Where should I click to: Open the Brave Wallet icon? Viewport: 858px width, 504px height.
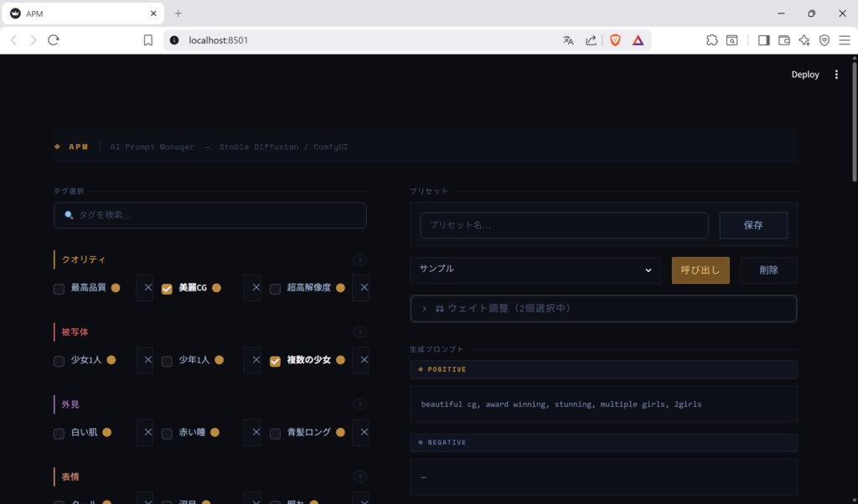(x=784, y=40)
